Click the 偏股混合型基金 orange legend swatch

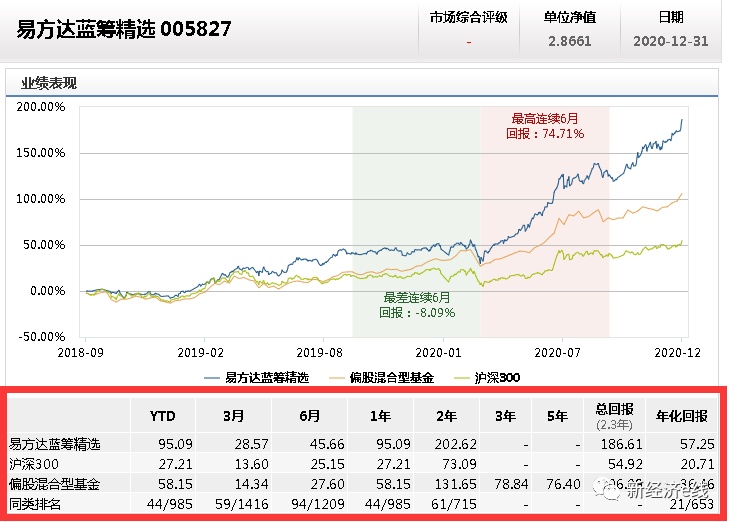(x=337, y=378)
